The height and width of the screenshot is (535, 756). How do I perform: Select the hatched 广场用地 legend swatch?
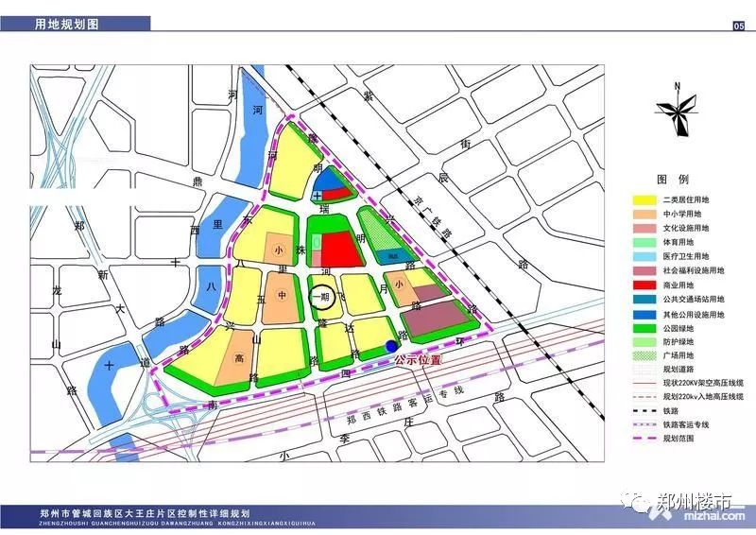pos(644,355)
